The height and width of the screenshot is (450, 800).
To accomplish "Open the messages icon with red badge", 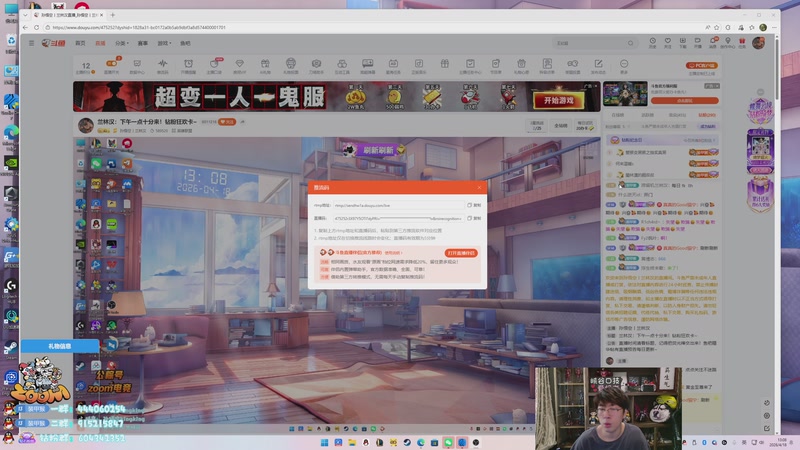I will click(713, 43).
